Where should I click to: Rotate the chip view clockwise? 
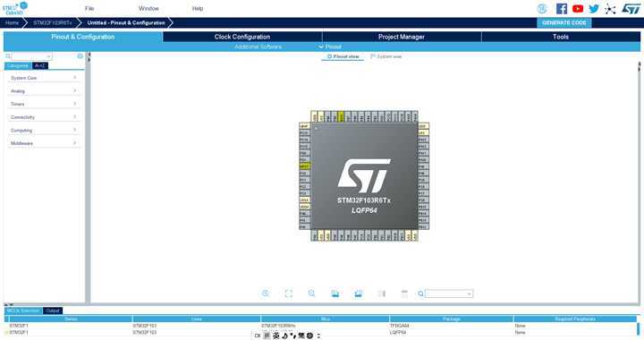(x=335, y=293)
